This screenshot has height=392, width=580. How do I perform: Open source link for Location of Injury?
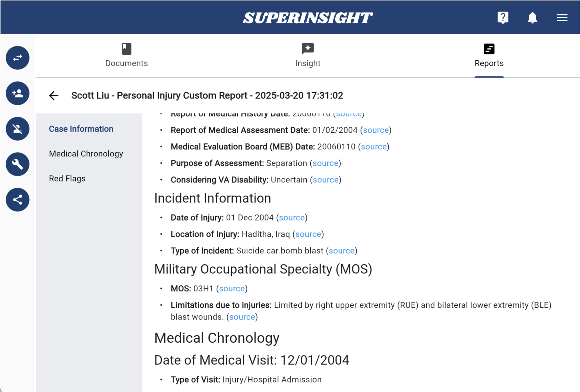click(x=308, y=234)
